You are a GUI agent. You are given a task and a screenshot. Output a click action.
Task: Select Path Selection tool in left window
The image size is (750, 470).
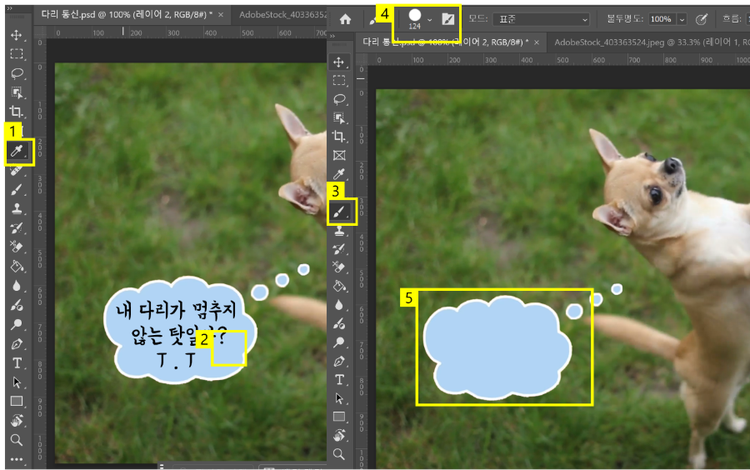(x=17, y=382)
